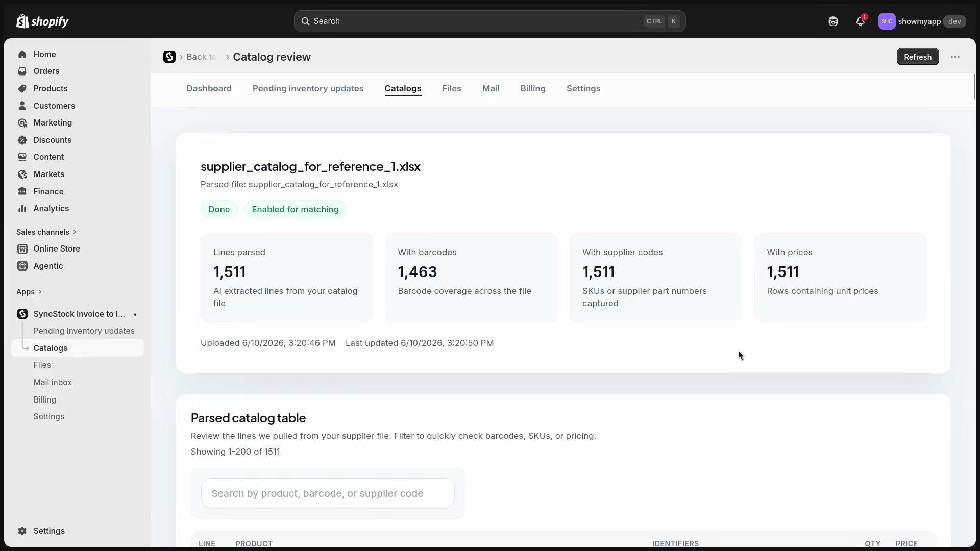
Task: Open the app Settings tab
Action: point(583,88)
